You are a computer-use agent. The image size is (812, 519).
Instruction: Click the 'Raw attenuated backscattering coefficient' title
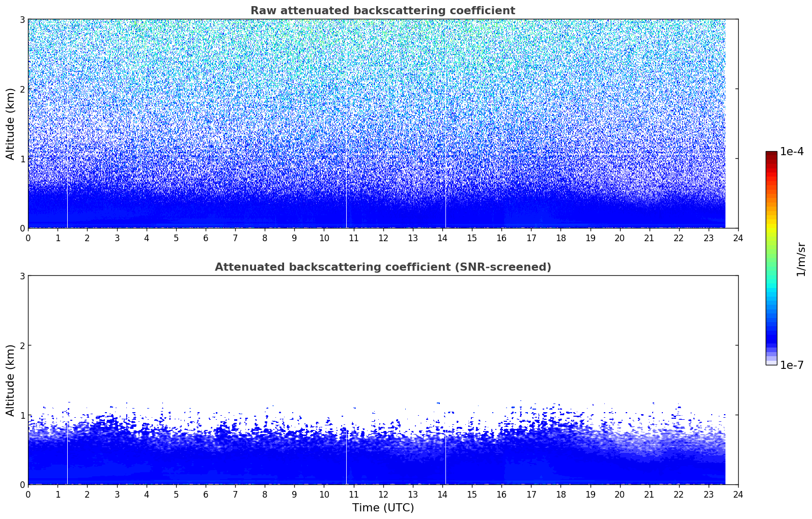(383, 11)
